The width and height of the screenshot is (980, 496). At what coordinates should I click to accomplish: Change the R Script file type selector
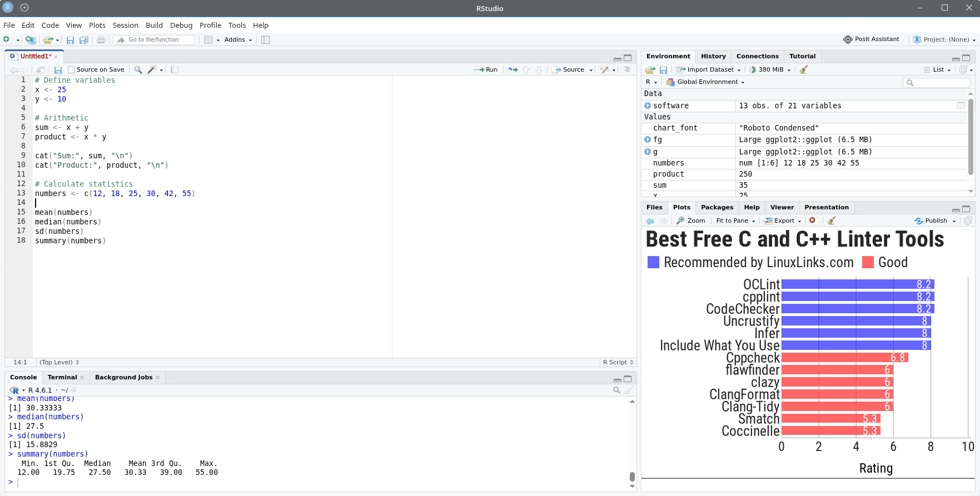[618, 362]
